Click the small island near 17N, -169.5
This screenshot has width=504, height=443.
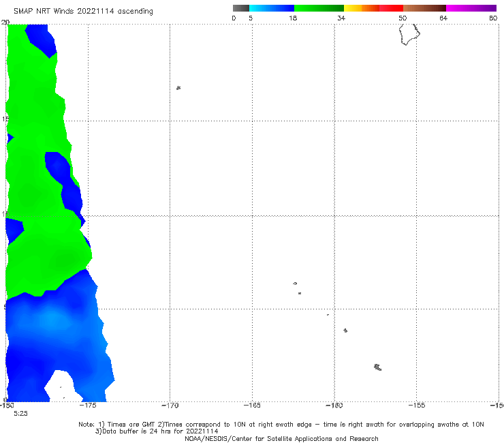pyautogui.click(x=178, y=88)
